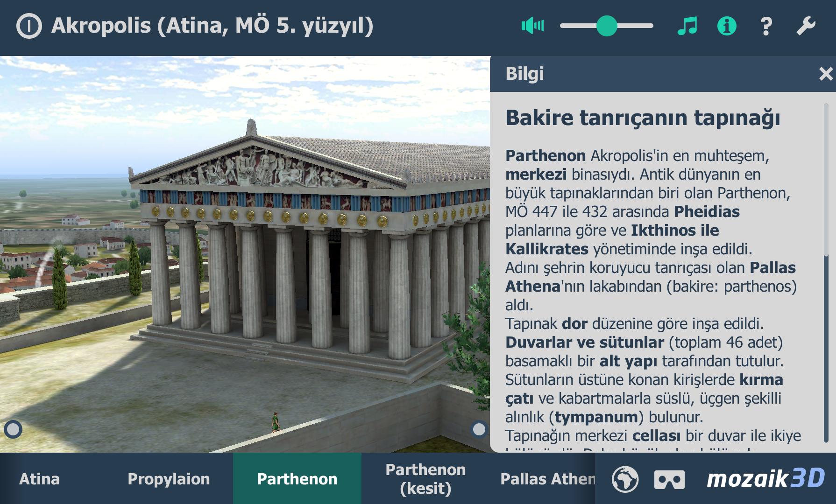The height and width of the screenshot is (504, 836).
Task: Mute the narration speaker icon
Action: 533,26
